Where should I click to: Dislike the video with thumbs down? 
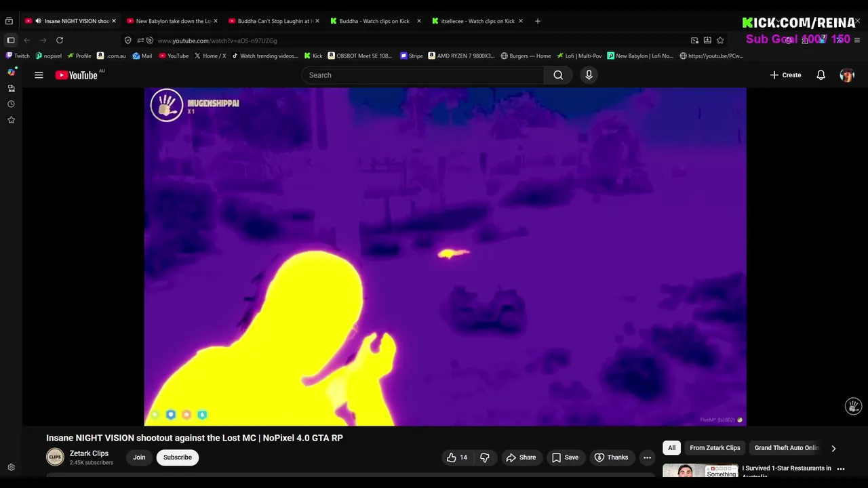click(x=484, y=457)
